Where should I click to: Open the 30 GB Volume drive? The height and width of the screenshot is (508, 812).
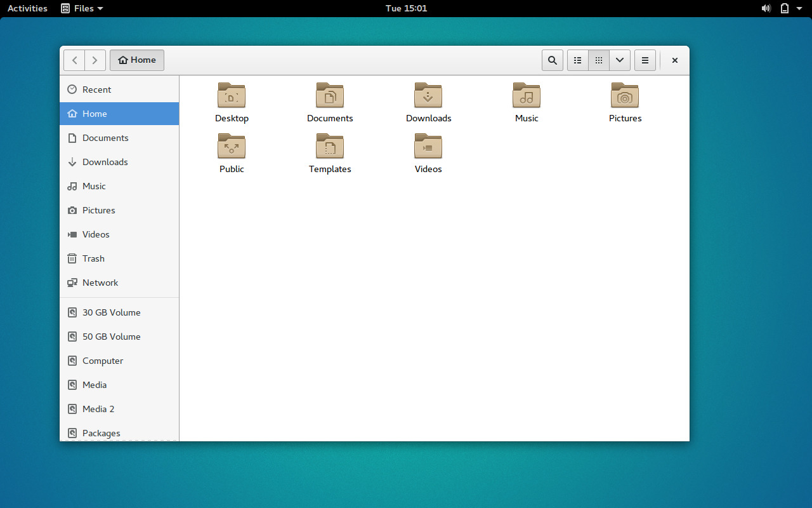tap(111, 312)
